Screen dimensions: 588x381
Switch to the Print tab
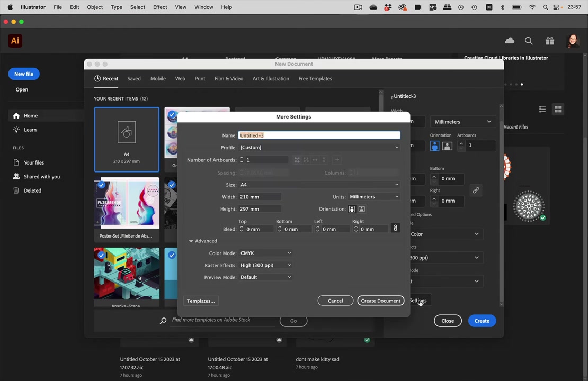(200, 79)
